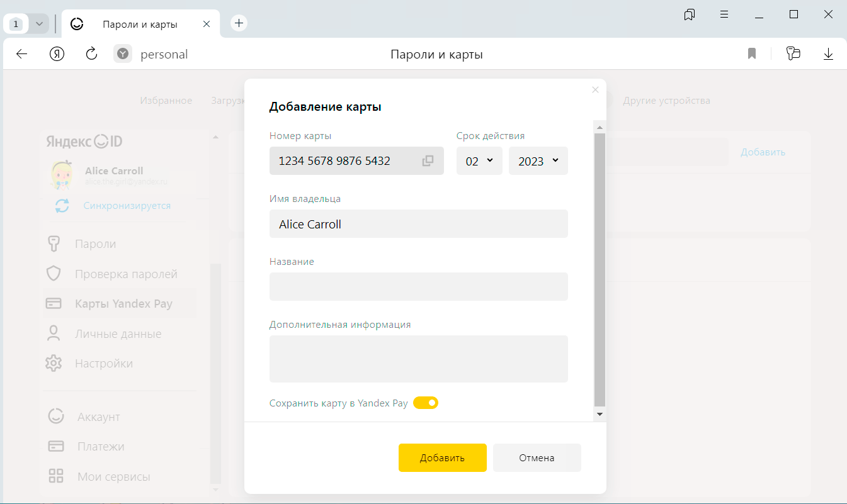
Task: Click the Yandex home button in toolbar
Action: tap(57, 54)
